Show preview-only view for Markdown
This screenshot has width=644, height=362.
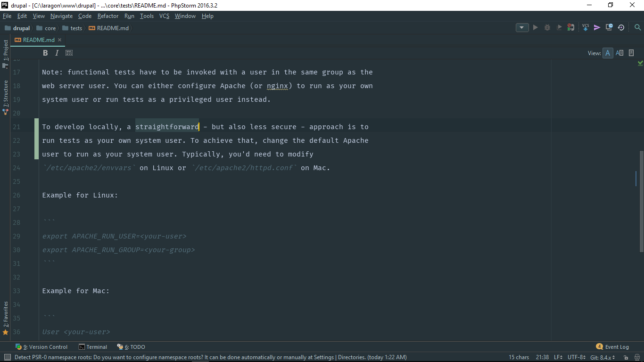point(631,53)
